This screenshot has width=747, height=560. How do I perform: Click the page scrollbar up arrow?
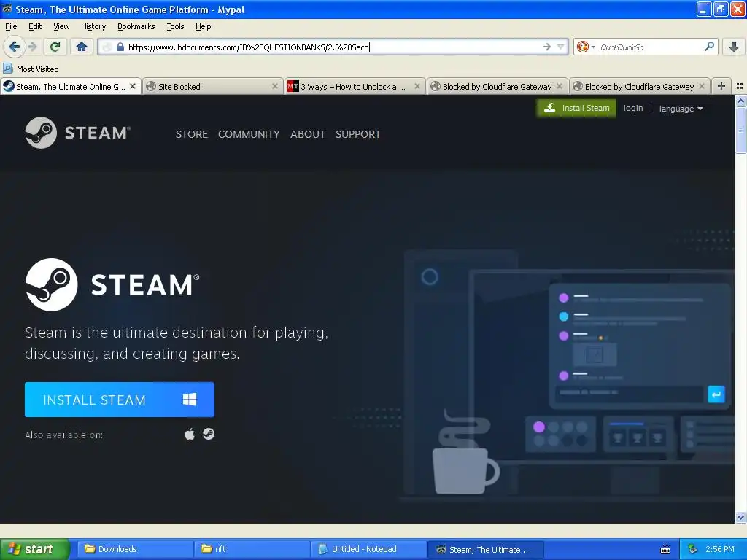click(740, 101)
